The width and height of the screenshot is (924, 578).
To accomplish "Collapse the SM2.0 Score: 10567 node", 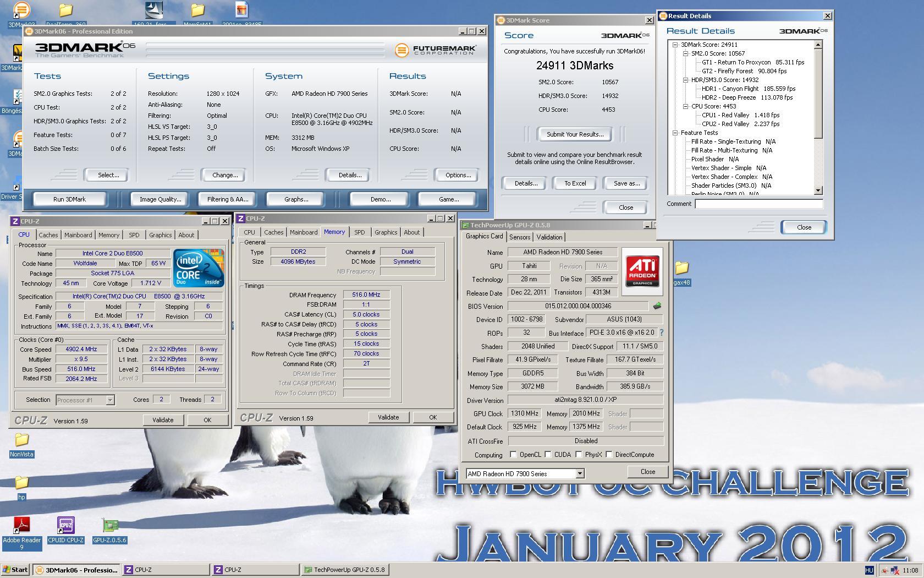I will pyautogui.click(x=685, y=54).
